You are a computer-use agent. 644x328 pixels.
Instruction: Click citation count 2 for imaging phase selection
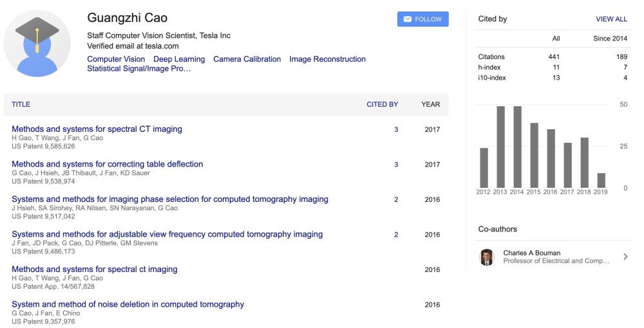[396, 199]
